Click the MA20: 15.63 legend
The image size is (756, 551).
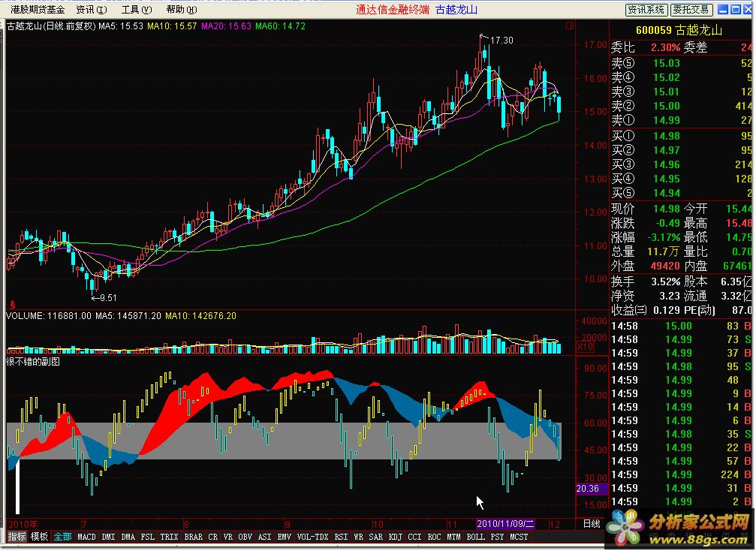coord(226,26)
